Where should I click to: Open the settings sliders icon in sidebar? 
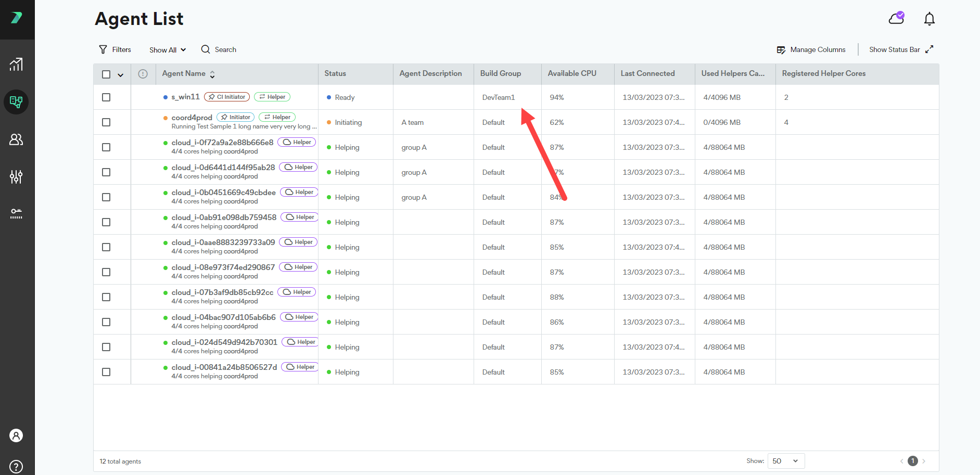(x=16, y=177)
